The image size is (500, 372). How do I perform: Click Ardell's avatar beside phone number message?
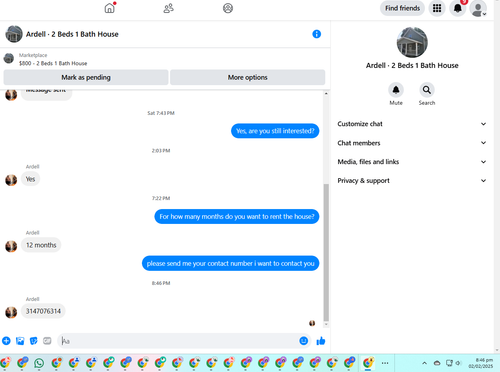11,312
